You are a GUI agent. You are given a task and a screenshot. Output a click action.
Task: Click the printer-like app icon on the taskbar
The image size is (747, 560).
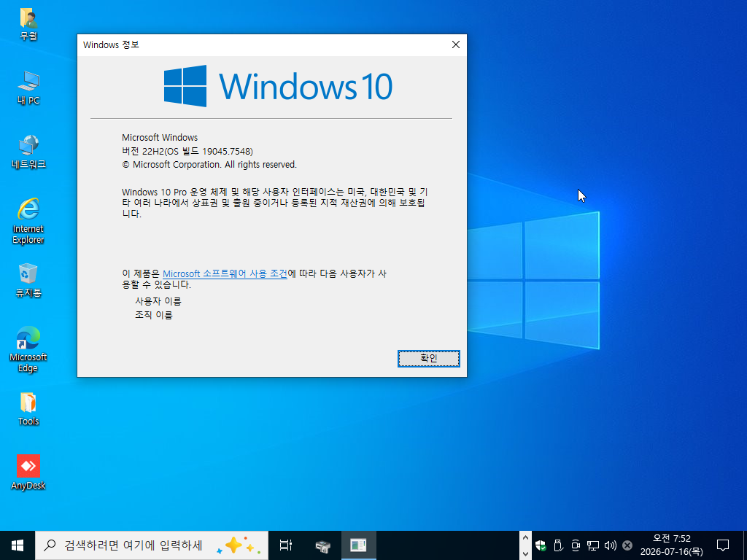point(323,545)
